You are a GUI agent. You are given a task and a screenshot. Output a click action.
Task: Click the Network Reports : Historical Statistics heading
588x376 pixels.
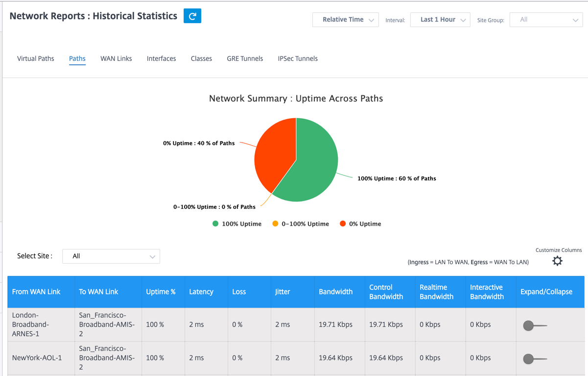coord(94,16)
